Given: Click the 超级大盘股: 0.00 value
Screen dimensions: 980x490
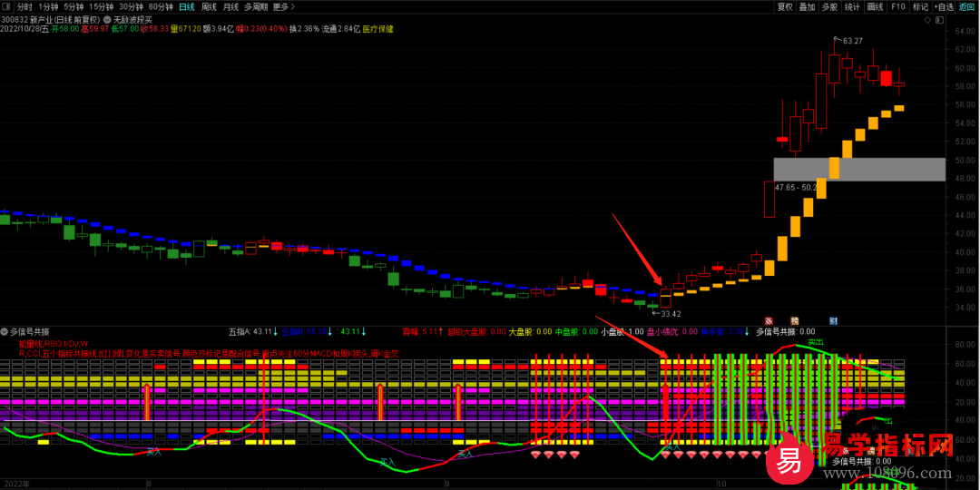Looking at the screenshot, I should [476, 332].
